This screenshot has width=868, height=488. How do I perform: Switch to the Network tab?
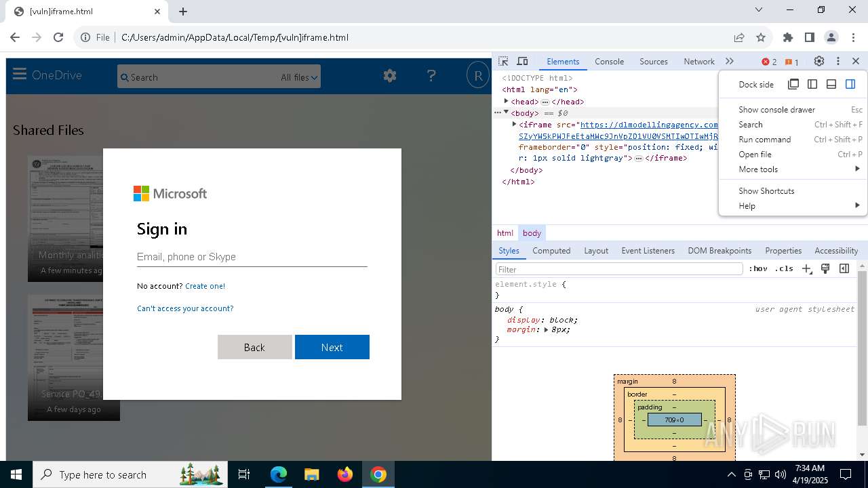[698, 61]
